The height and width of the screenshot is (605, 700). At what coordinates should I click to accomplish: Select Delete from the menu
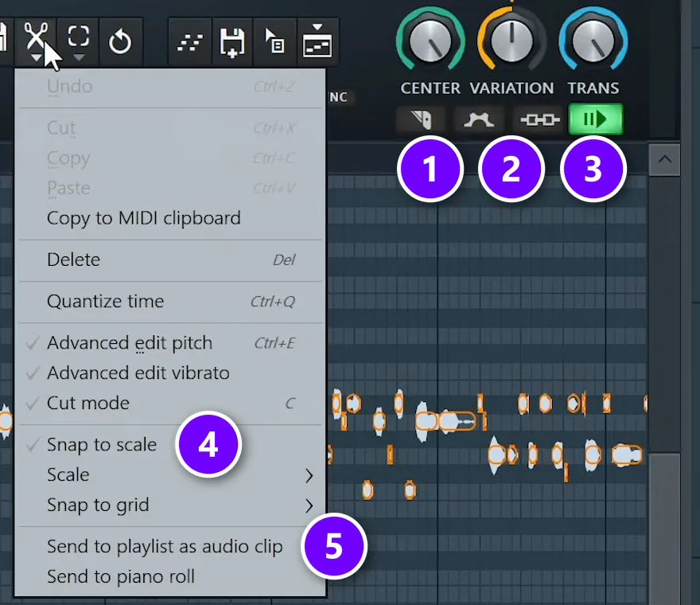click(x=170, y=260)
